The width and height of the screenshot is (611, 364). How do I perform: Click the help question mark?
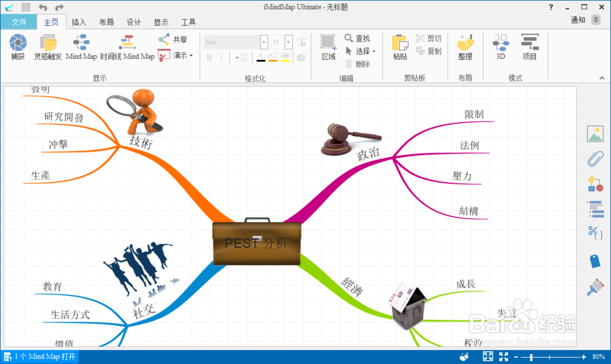pyautogui.click(x=551, y=7)
